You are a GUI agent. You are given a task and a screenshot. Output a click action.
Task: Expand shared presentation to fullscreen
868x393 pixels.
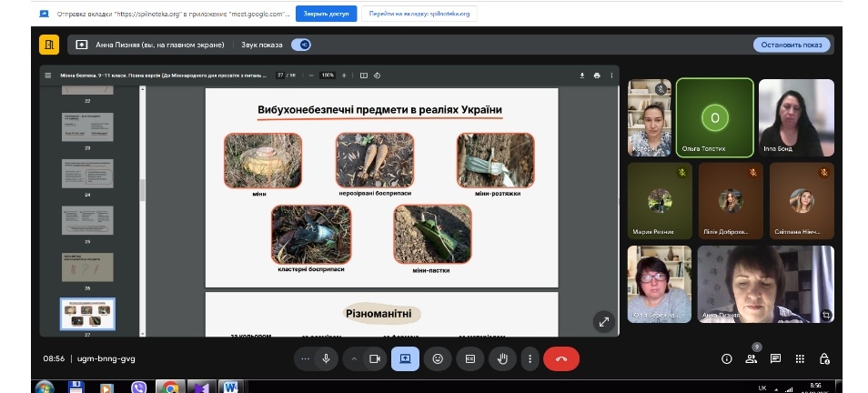coord(603,320)
